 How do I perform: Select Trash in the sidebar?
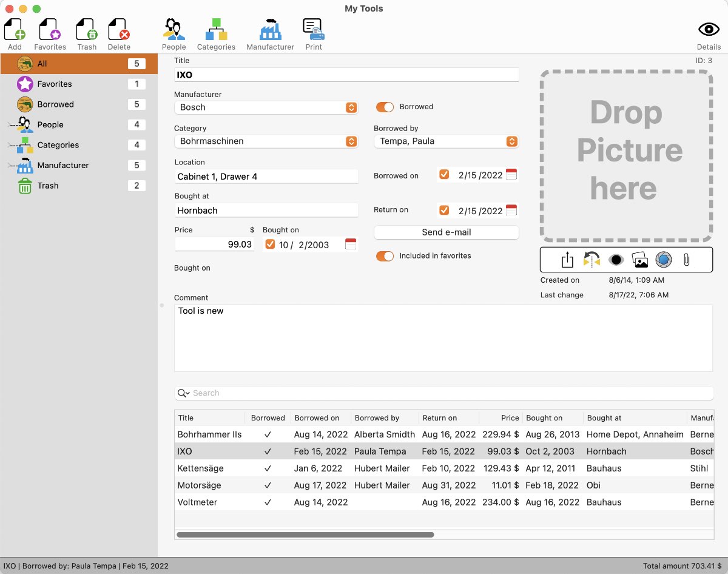[x=79, y=186]
